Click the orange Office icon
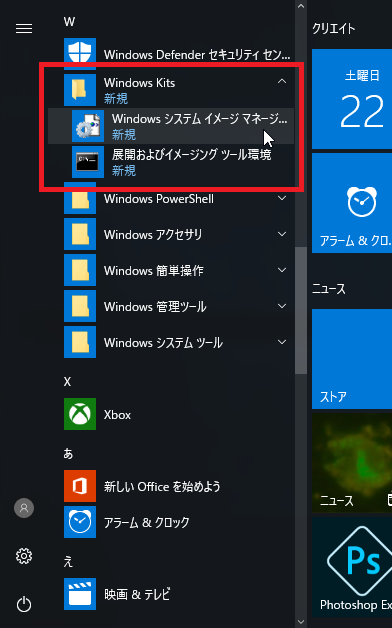Image resolution: width=392 pixels, height=628 pixels. 80,486
